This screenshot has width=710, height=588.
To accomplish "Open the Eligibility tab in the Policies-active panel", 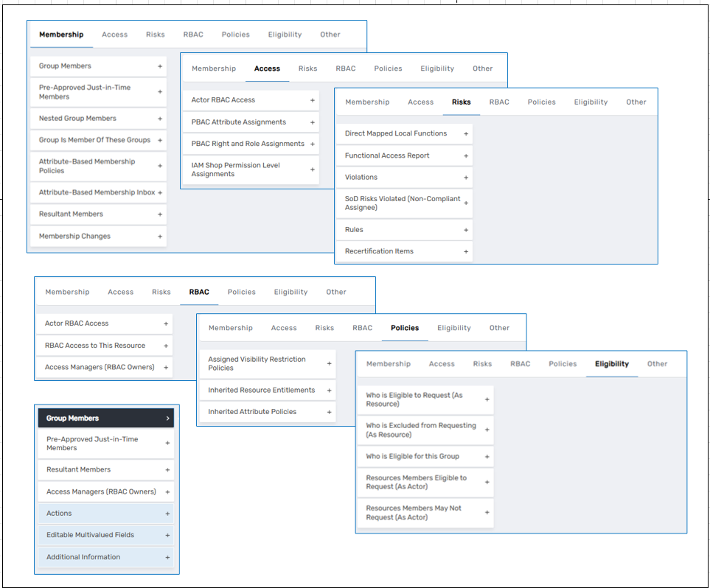I will pos(454,328).
